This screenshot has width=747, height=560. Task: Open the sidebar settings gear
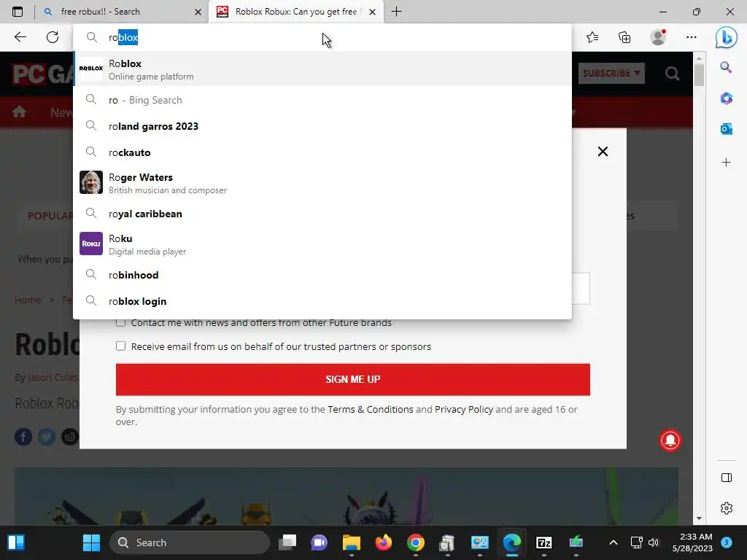[727, 508]
